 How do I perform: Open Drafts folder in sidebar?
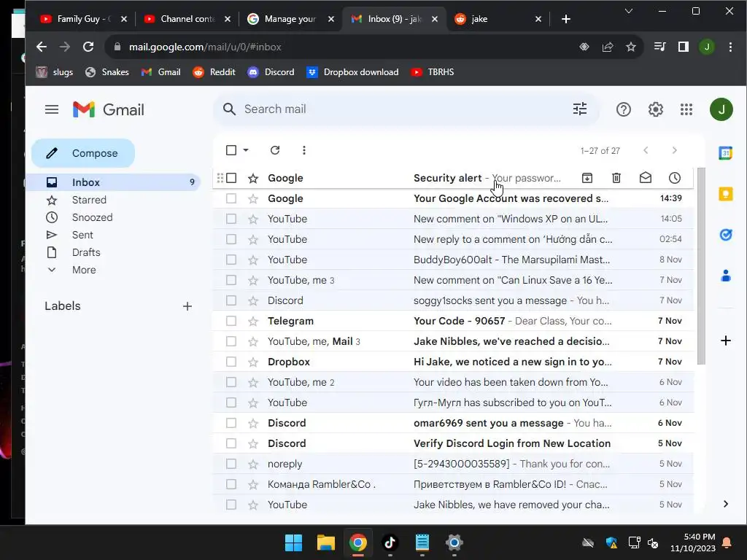[x=86, y=252]
